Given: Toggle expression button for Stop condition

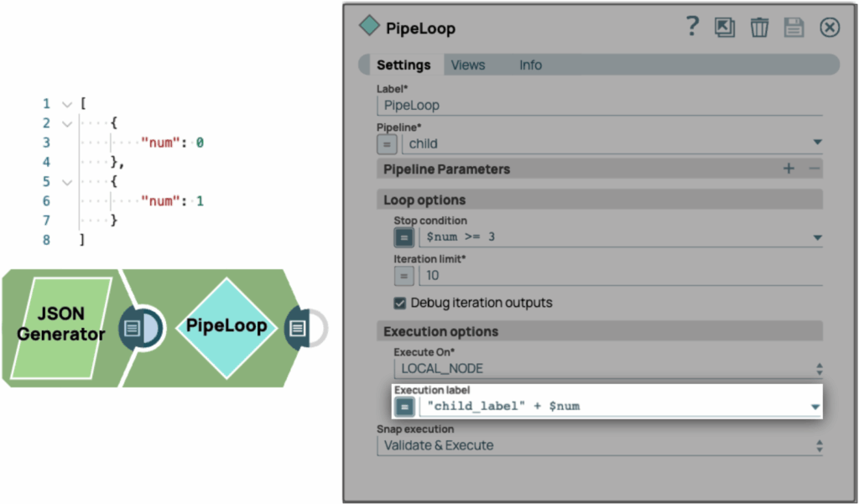Looking at the screenshot, I should pyautogui.click(x=404, y=237).
